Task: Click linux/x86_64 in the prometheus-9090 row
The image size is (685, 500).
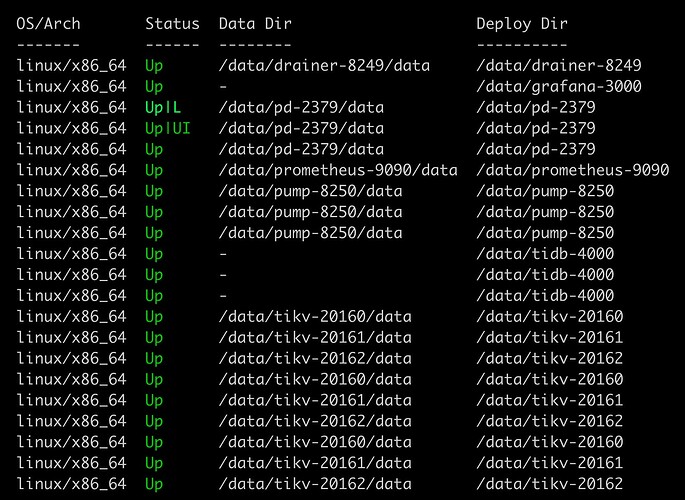Action: [x=71, y=170]
